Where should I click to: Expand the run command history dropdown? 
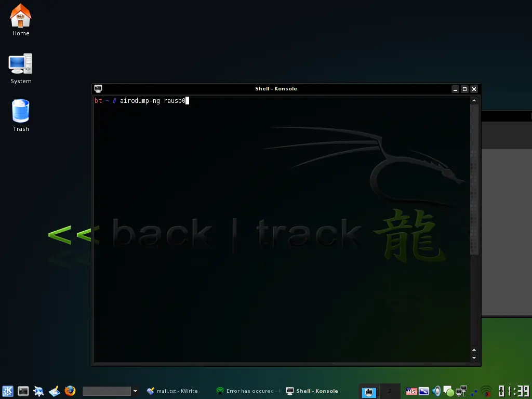tap(135, 391)
